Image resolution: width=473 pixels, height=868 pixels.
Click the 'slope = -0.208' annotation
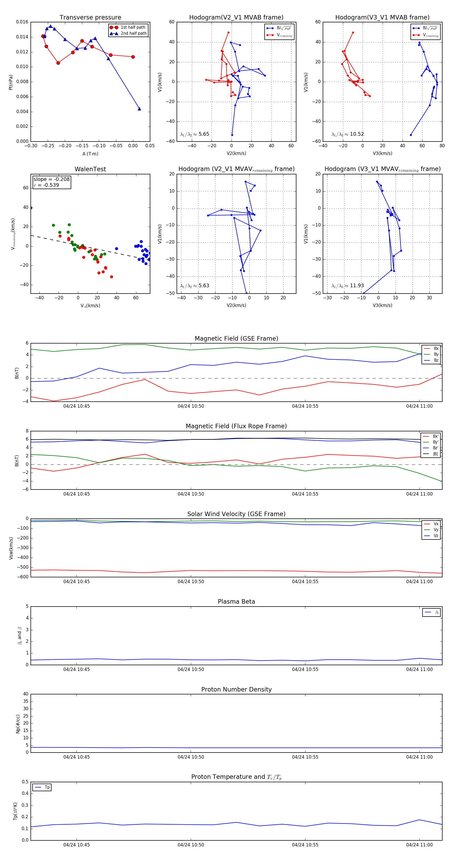coord(52,179)
